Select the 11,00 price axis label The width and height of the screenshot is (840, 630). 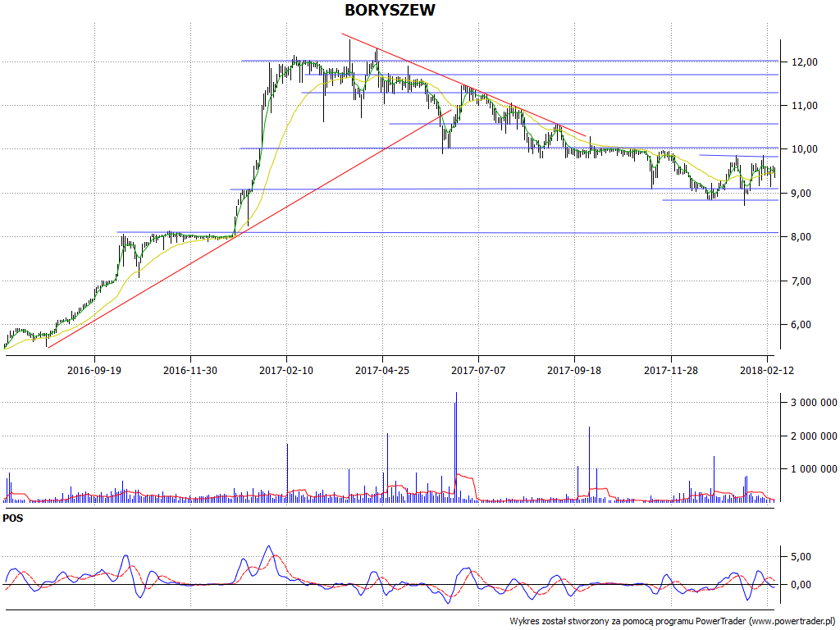[x=805, y=106]
